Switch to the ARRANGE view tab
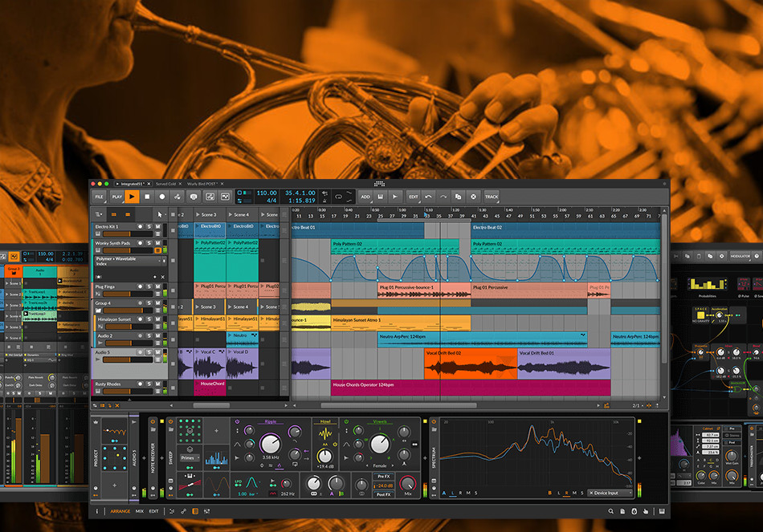This screenshot has height=532, width=763. click(121, 510)
